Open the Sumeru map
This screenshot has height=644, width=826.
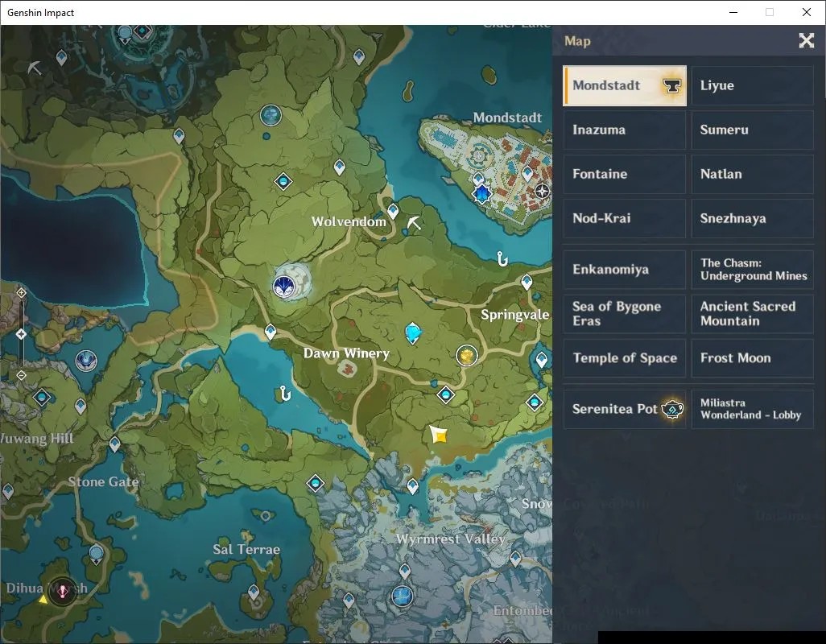click(x=752, y=130)
